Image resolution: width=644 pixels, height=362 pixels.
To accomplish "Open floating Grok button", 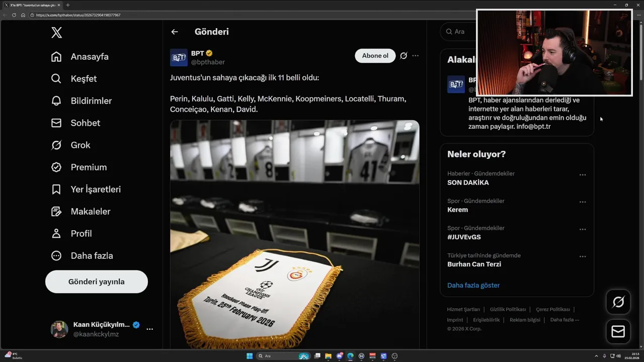I will 618,302.
